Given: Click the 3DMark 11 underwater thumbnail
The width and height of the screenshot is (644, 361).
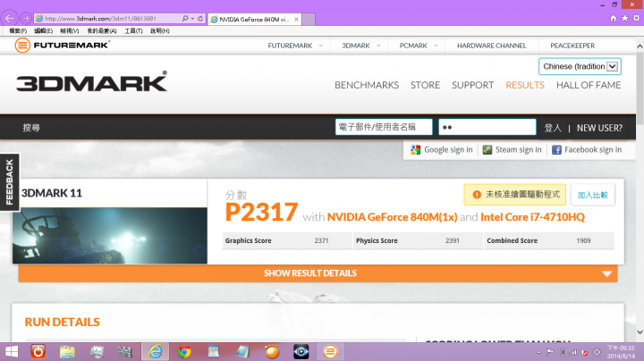Looking at the screenshot, I should [x=110, y=236].
